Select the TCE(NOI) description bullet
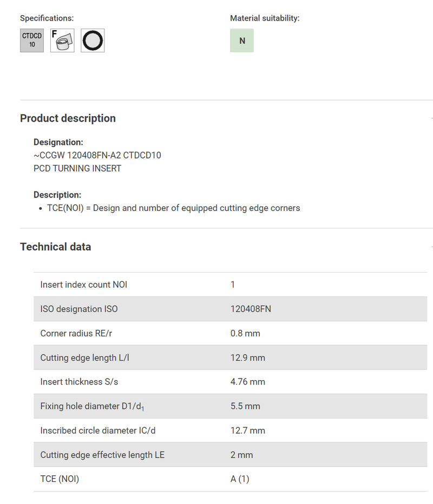Image resolution: width=433 pixels, height=504 pixels. tap(173, 208)
